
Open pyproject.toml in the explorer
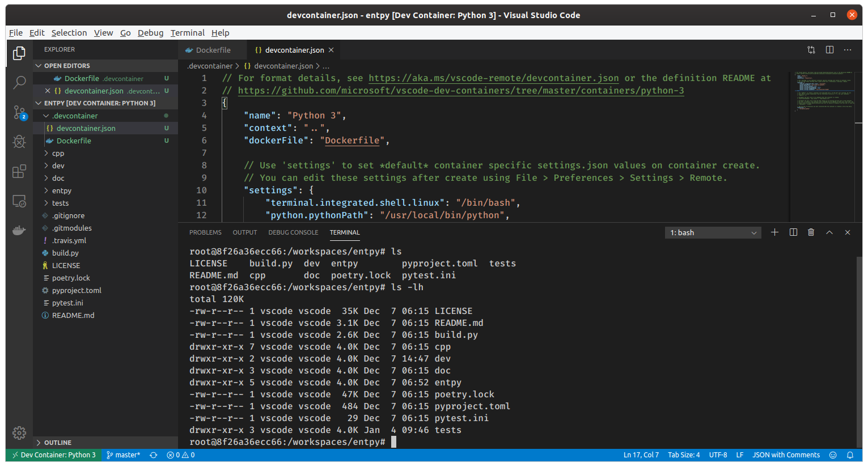[105, 290]
